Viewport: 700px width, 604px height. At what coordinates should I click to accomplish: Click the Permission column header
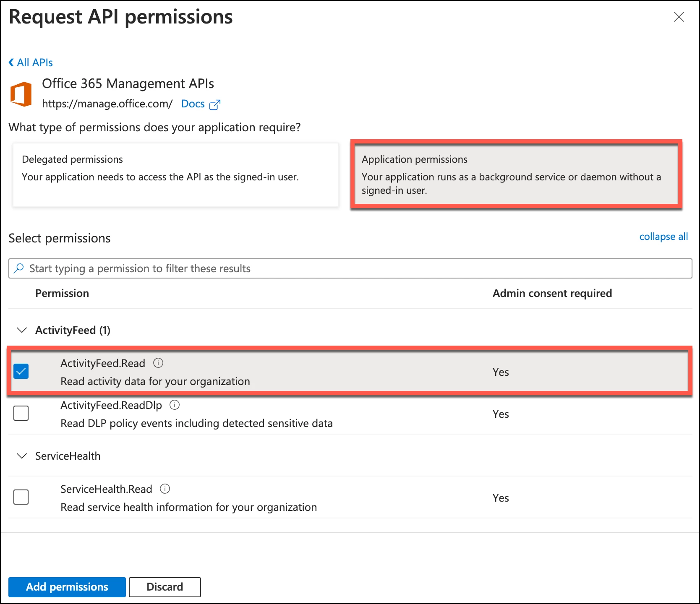coord(62,293)
